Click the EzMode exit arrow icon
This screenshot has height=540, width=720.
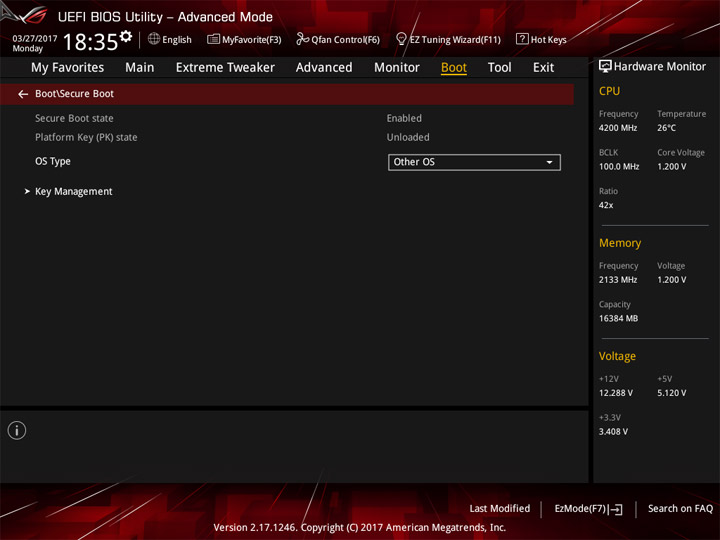pos(616,509)
